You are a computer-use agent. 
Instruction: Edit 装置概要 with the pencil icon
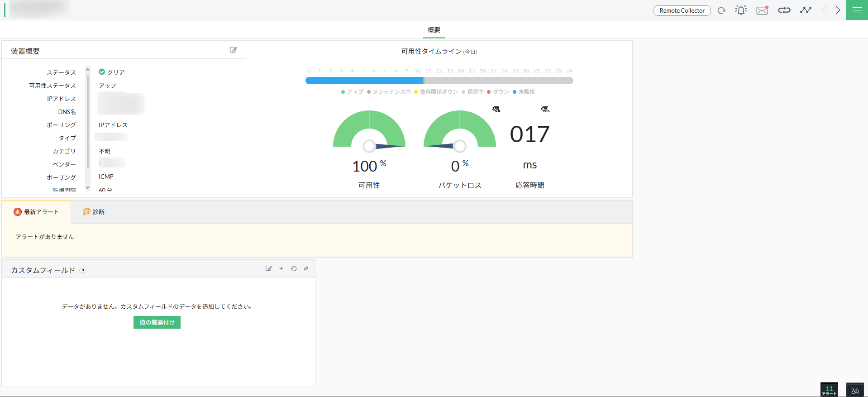click(234, 50)
